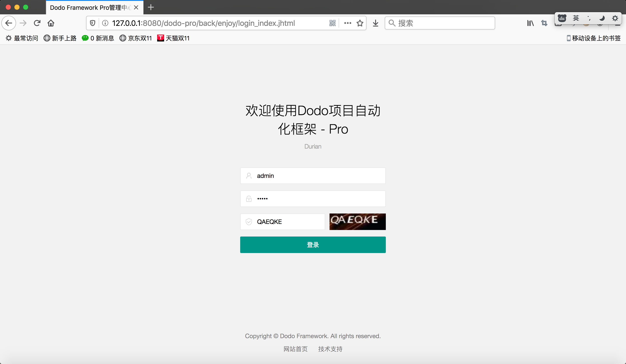Switch input language via 英 icon

[576, 18]
